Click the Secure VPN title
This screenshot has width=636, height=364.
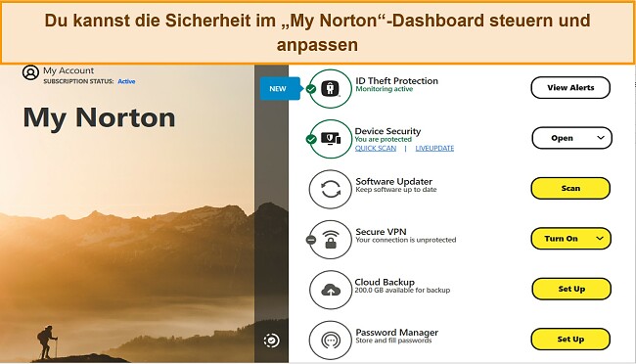point(381,232)
